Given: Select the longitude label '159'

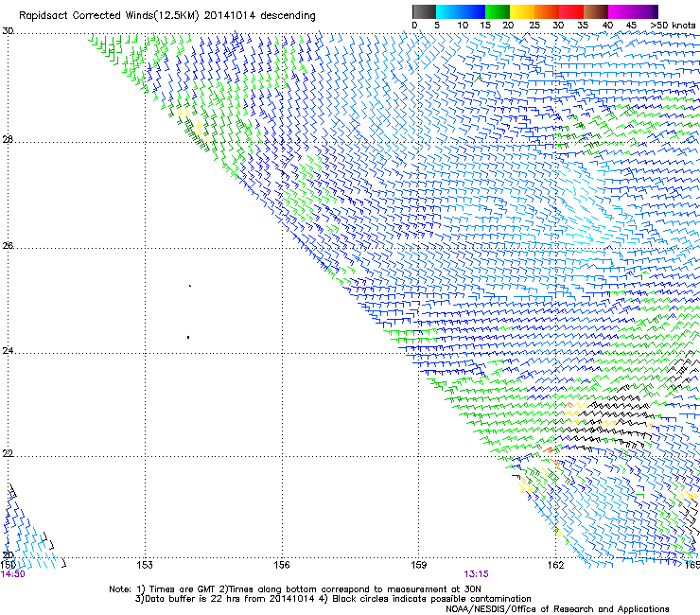Looking at the screenshot, I should (x=419, y=565).
